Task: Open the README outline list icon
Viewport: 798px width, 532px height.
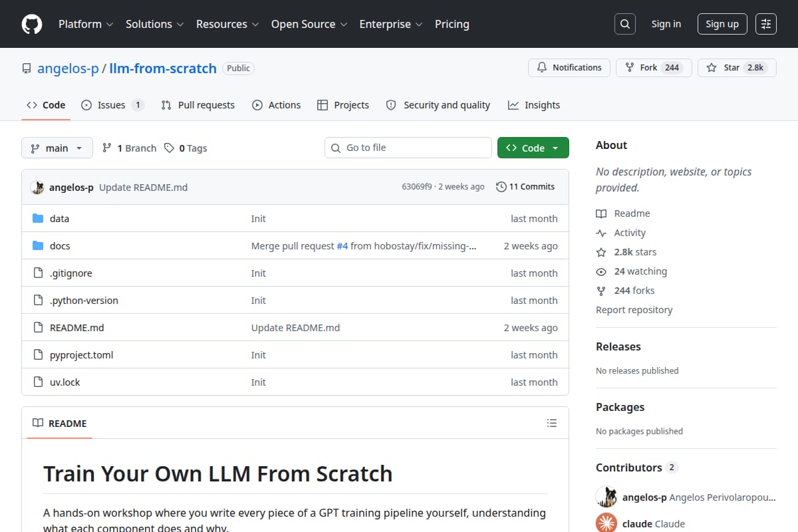Action: [x=551, y=423]
